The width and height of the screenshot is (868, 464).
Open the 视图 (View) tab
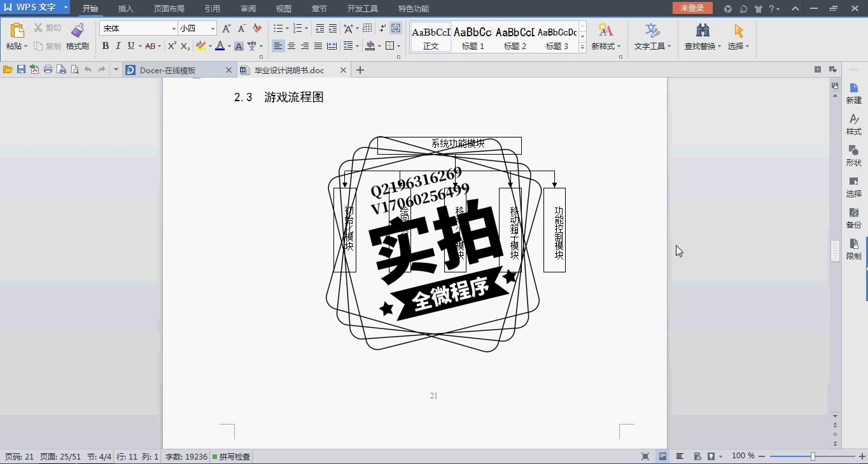284,9
